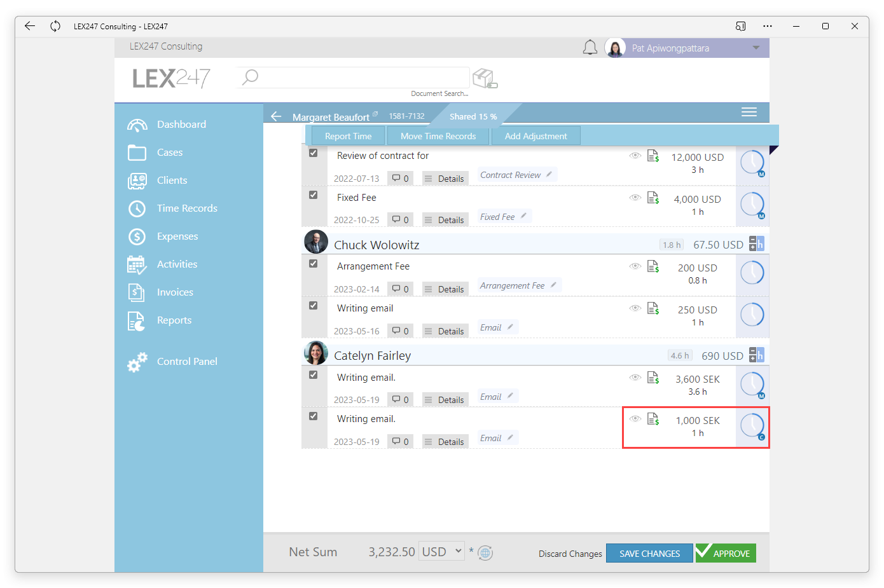884x588 pixels.
Task: Go back using the arrow beside Margaret Beaufort
Action: (276, 116)
